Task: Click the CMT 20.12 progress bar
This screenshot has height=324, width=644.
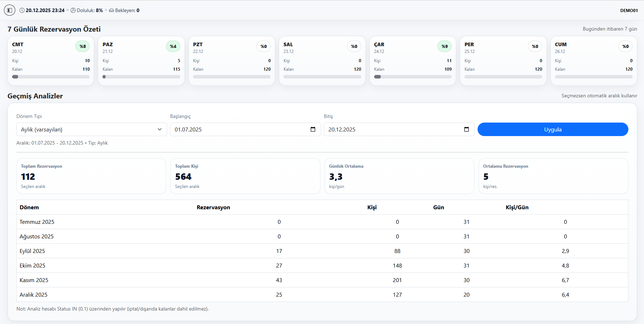Action: (51, 77)
